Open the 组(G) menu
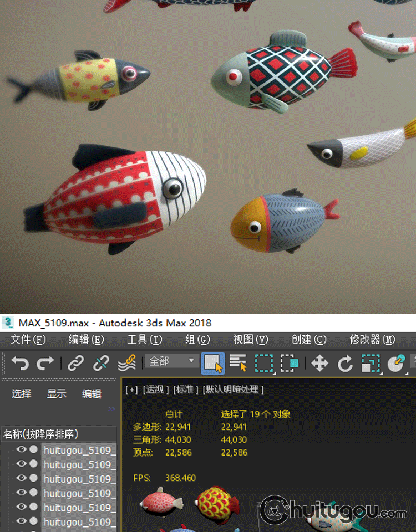Screen dimensions: 416x532 tap(197, 340)
